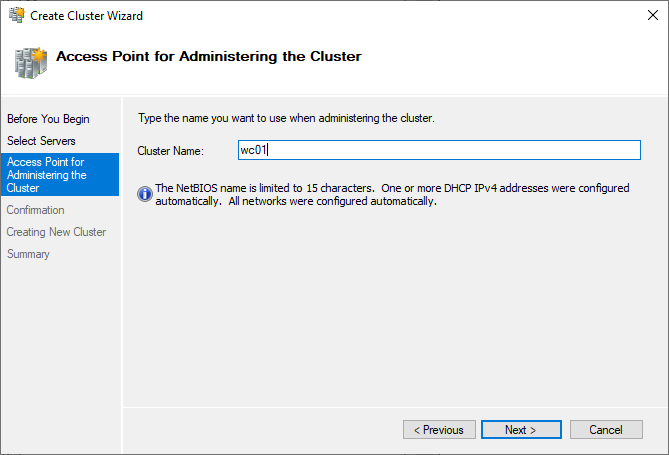Cancel the cluster creation wizard

tap(606, 430)
